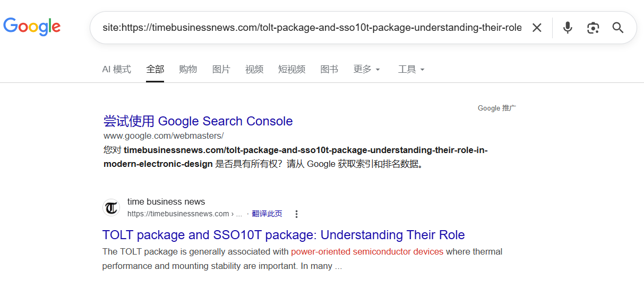Screen dimensions: 644x287
Task: Click the magnifying glass search button
Action: (617, 28)
